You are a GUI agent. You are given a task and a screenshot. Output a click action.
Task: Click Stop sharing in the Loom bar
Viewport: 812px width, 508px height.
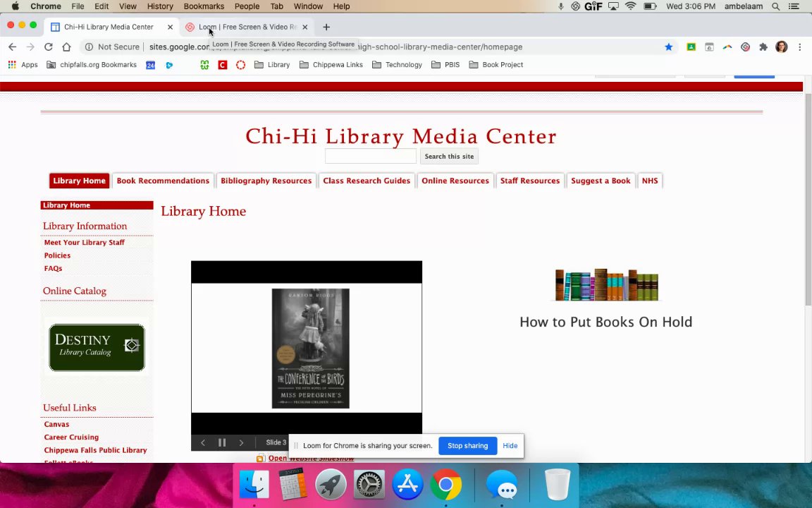[467, 446]
